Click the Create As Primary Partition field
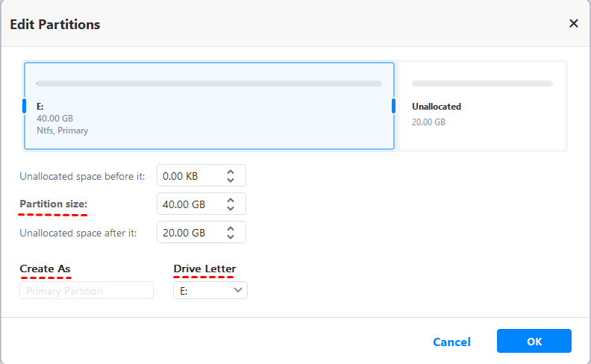The height and width of the screenshot is (364, 591). (x=87, y=290)
